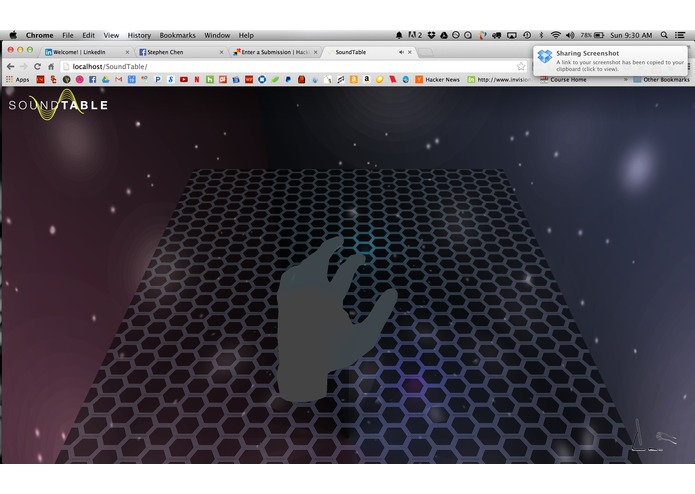Open the pink Dribbble bookmark icon

tap(79, 80)
